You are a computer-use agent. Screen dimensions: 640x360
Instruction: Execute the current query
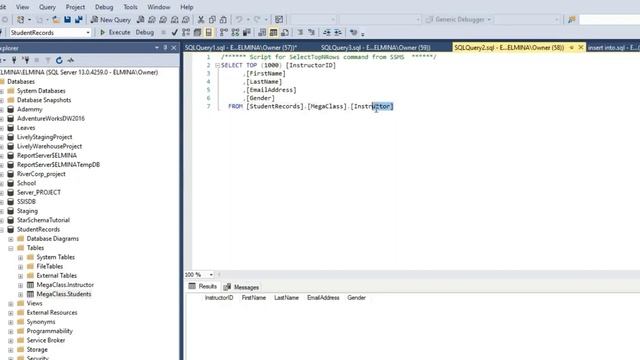point(115,32)
